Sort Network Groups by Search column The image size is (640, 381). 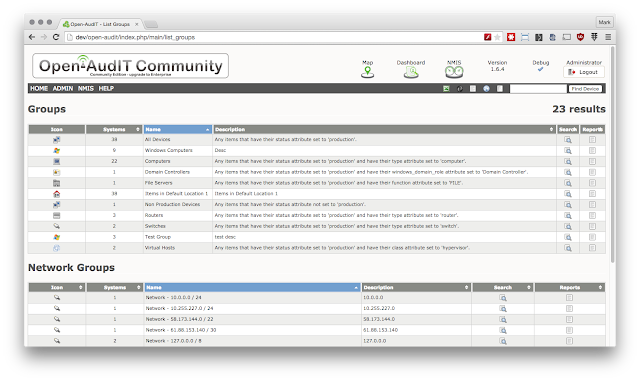[x=503, y=287]
